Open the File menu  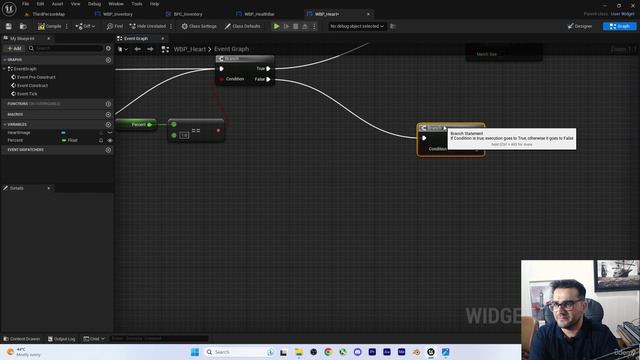(25, 4)
